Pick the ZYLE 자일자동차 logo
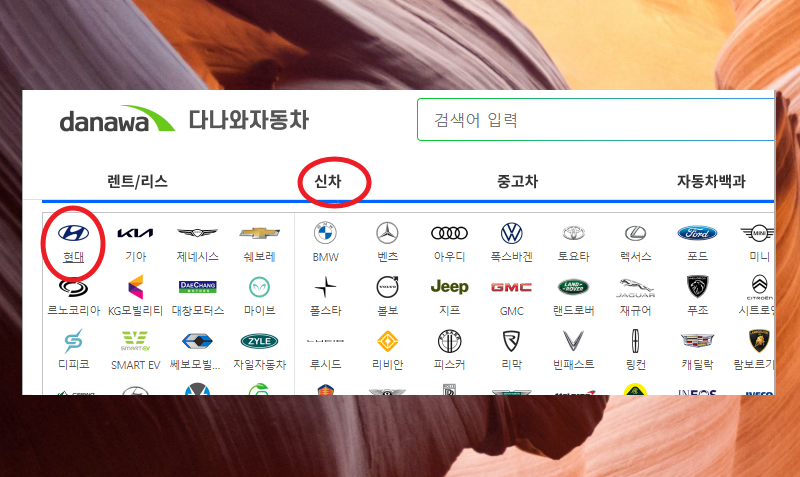Viewport: 800px width, 477px height. (x=260, y=341)
